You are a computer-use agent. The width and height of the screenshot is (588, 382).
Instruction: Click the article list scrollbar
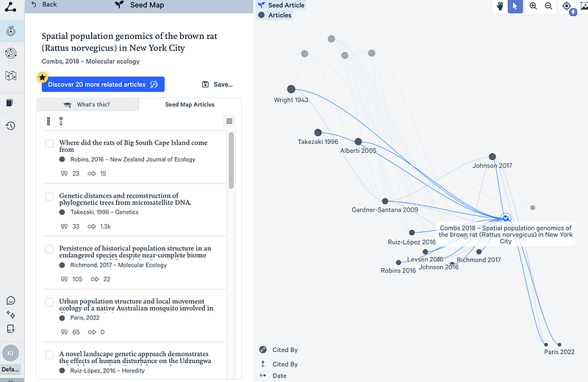(232, 160)
